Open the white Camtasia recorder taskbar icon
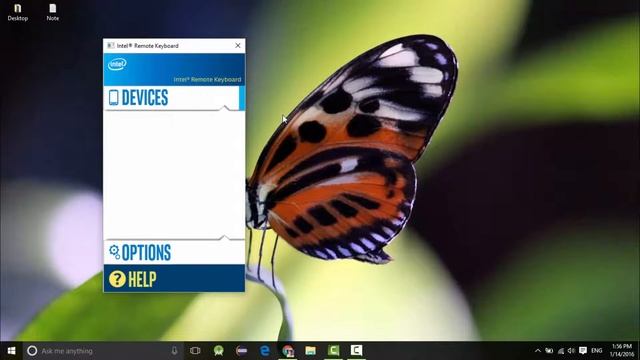The height and width of the screenshot is (360, 640). tap(356, 351)
